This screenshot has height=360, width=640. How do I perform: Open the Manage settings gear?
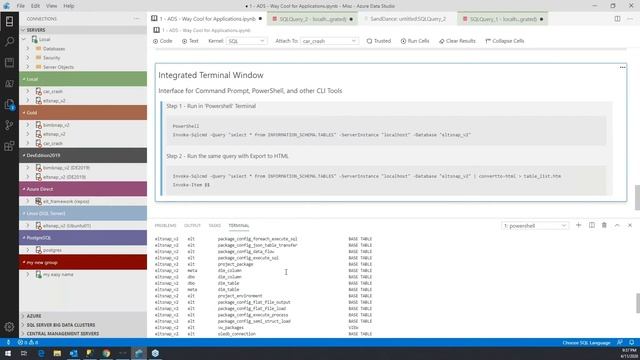coord(9,327)
